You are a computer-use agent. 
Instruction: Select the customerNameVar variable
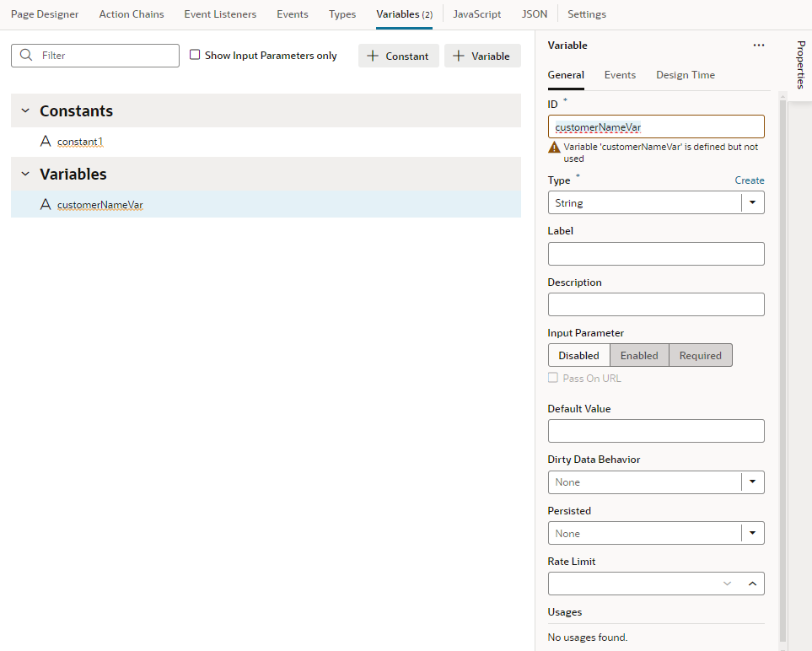100,204
